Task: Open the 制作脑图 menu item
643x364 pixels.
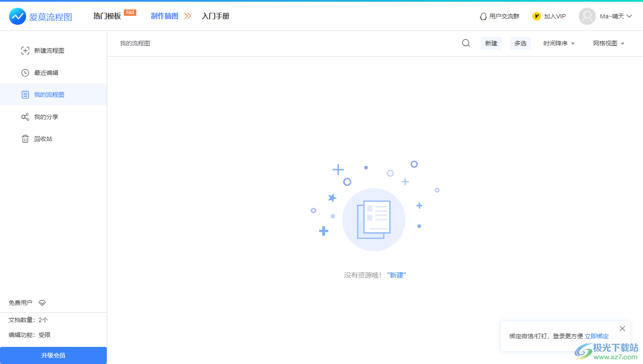Action: 165,16
